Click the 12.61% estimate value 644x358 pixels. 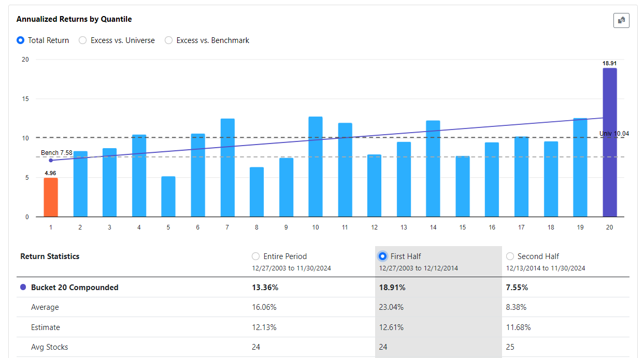point(392,327)
